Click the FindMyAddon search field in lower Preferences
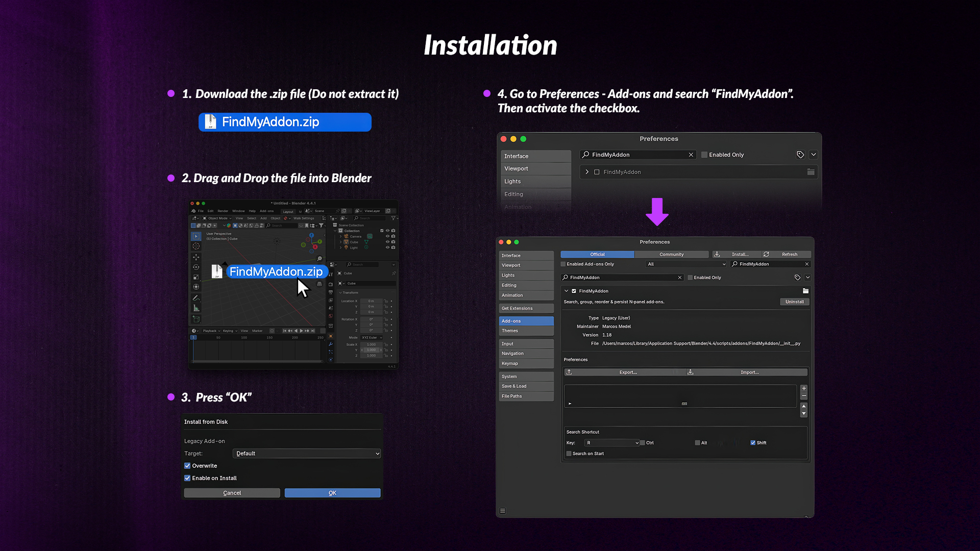Viewport: 980px width, 551px height. pyautogui.click(x=622, y=278)
